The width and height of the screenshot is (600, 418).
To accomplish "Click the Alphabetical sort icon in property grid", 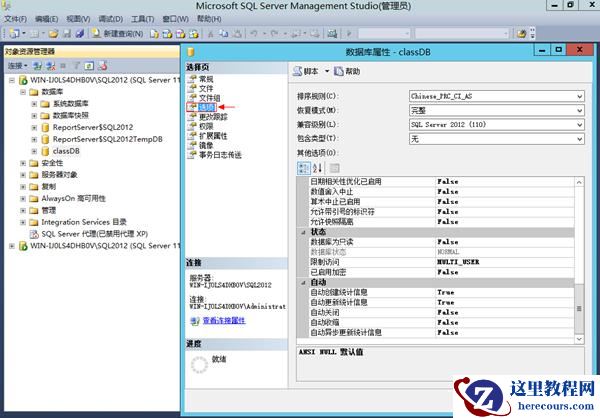I will (x=317, y=168).
